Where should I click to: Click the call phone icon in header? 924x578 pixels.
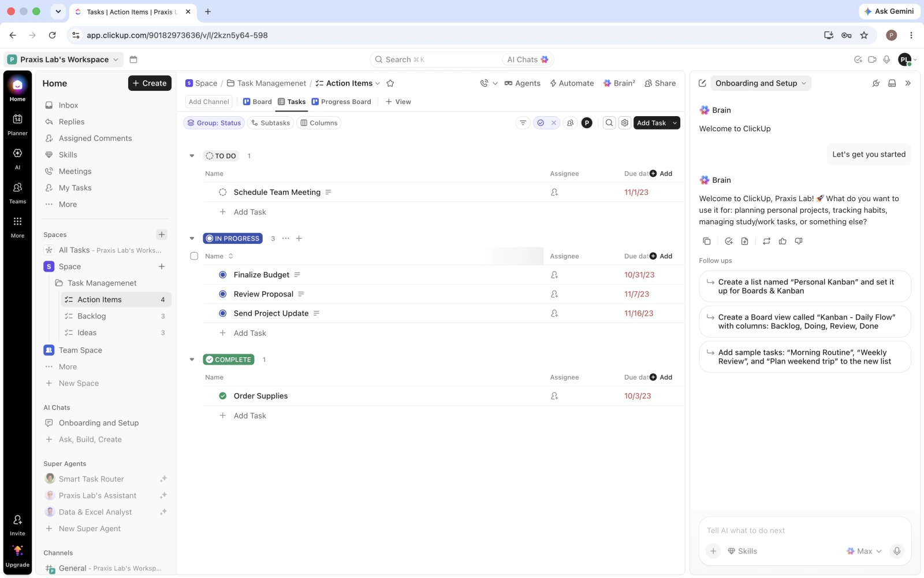[484, 83]
